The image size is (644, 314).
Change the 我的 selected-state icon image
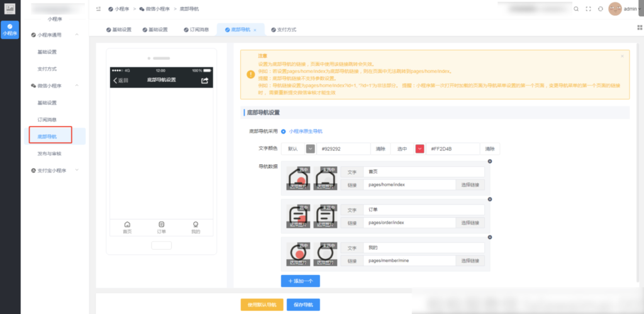point(298,254)
